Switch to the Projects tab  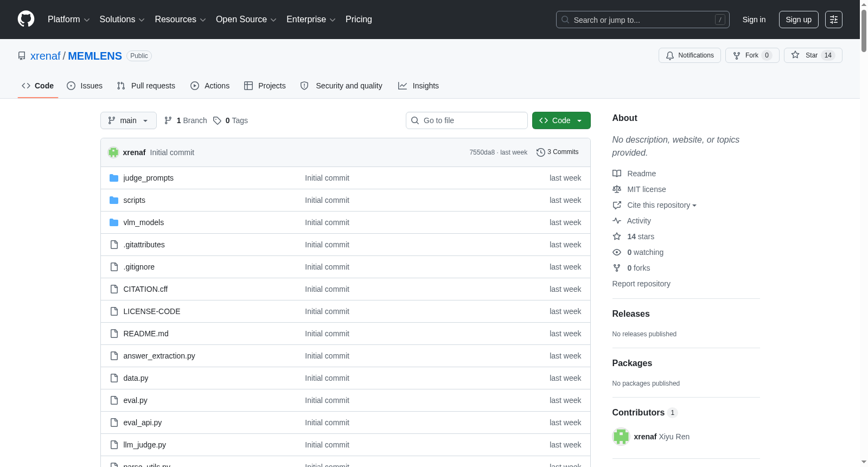tap(265, 86)
